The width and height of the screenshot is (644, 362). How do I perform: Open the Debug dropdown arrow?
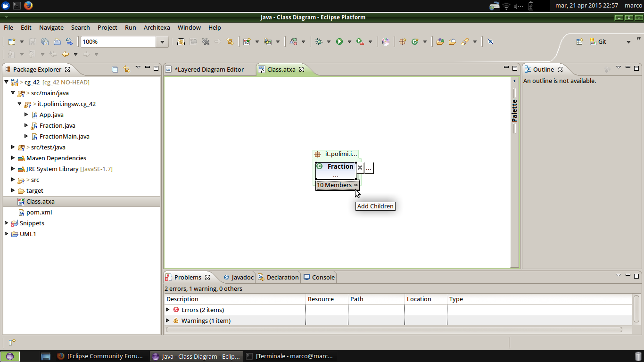[329, 41]
